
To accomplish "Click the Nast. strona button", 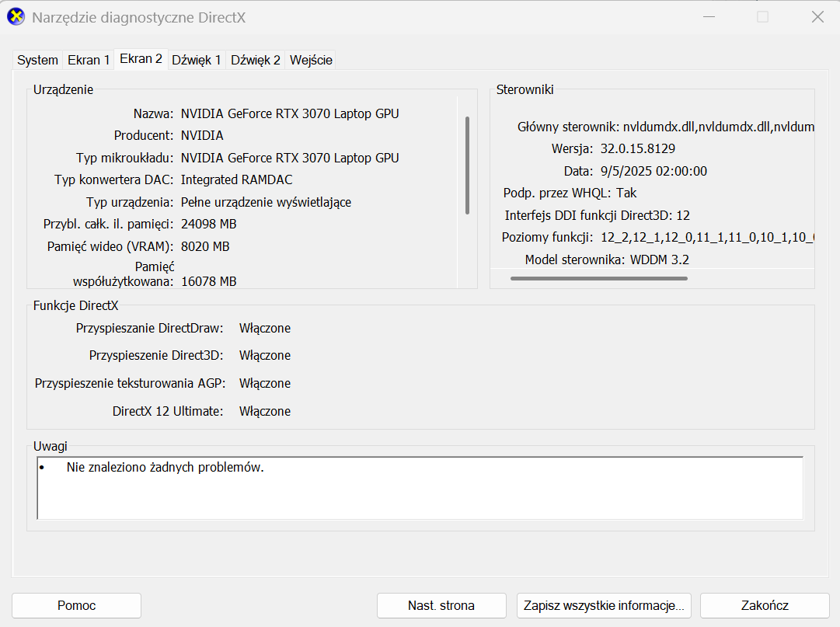I will (441, 605).
